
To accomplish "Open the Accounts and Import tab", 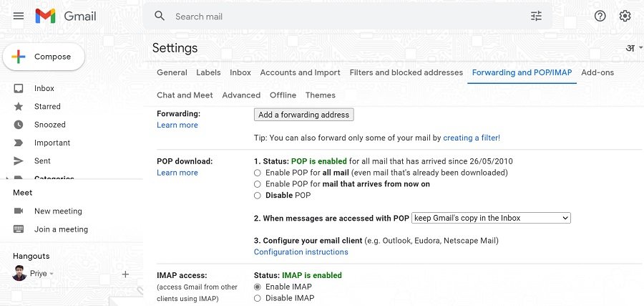I will tap(300, 72).
